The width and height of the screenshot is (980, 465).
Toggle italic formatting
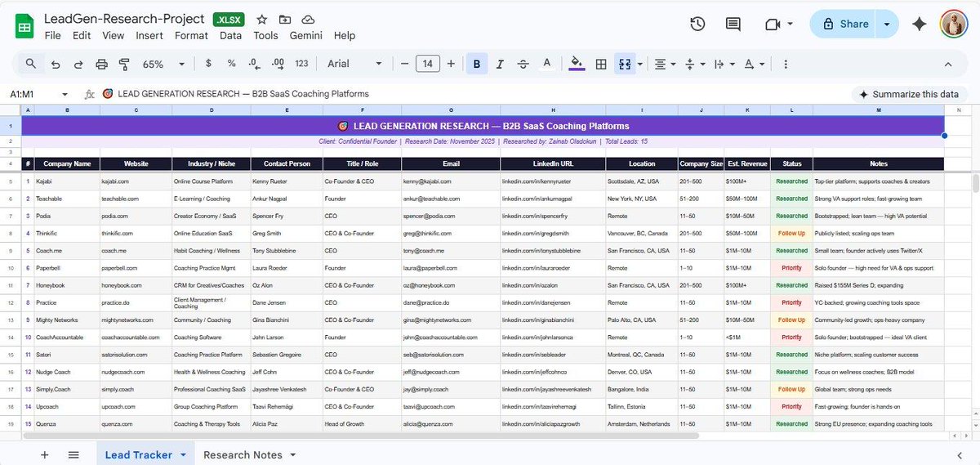click(x=500, y=64)
